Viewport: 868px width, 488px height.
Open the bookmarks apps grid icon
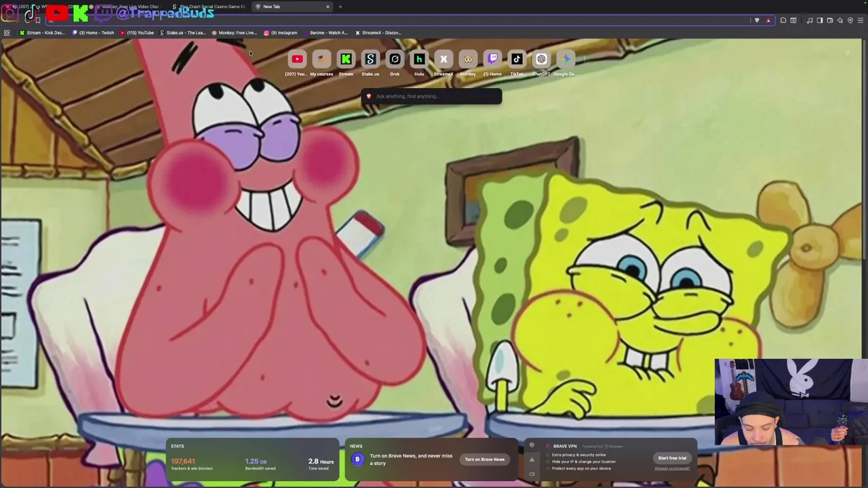(x=7, y=33)
